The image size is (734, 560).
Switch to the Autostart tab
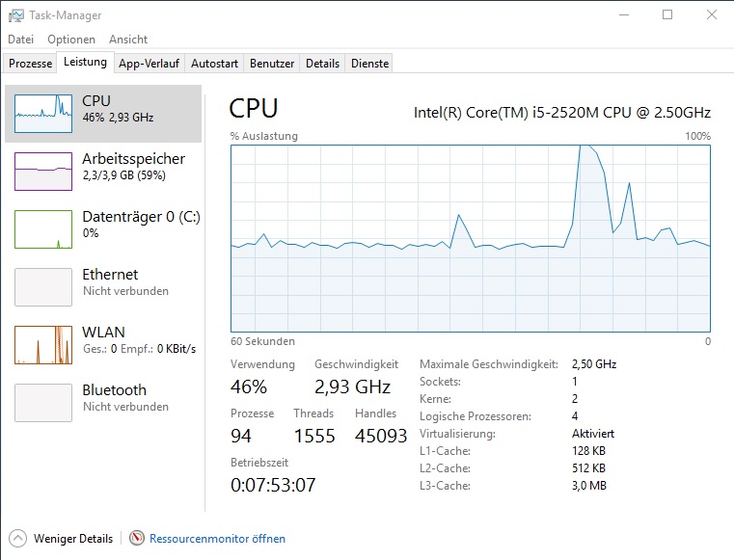tap(214, 64)
